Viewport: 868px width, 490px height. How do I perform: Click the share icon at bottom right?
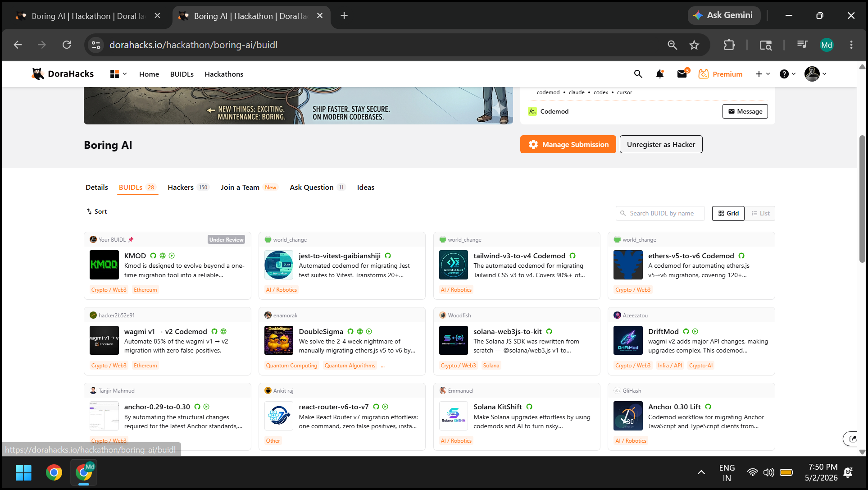[x=852, y=439]
